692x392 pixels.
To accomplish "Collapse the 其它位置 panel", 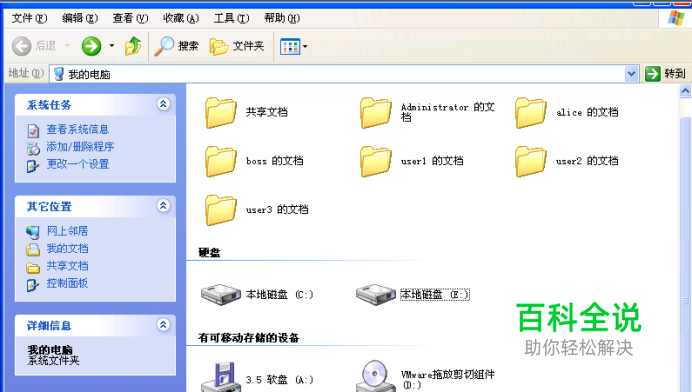I will [x=163, y=206].
